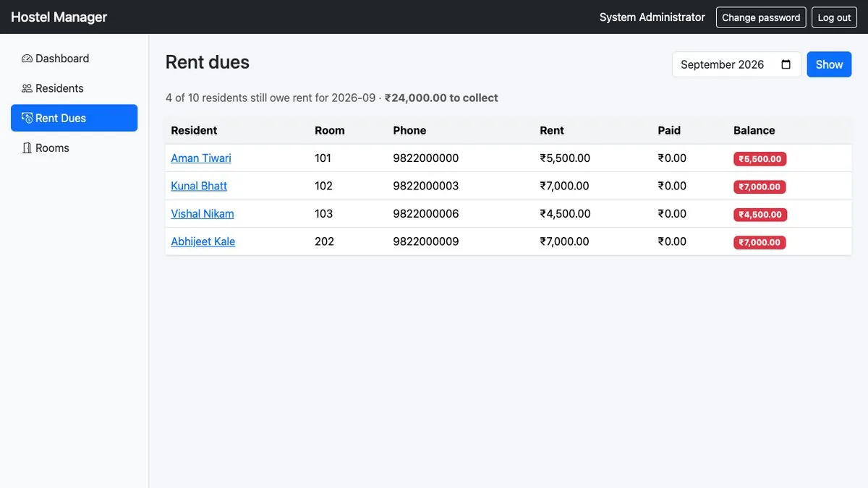
Task: View Vishal Nikam's resident details
Action: (203, 214)
